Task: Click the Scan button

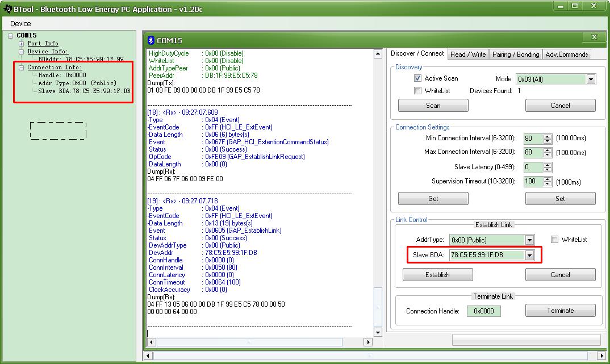Action: [433, 106]
